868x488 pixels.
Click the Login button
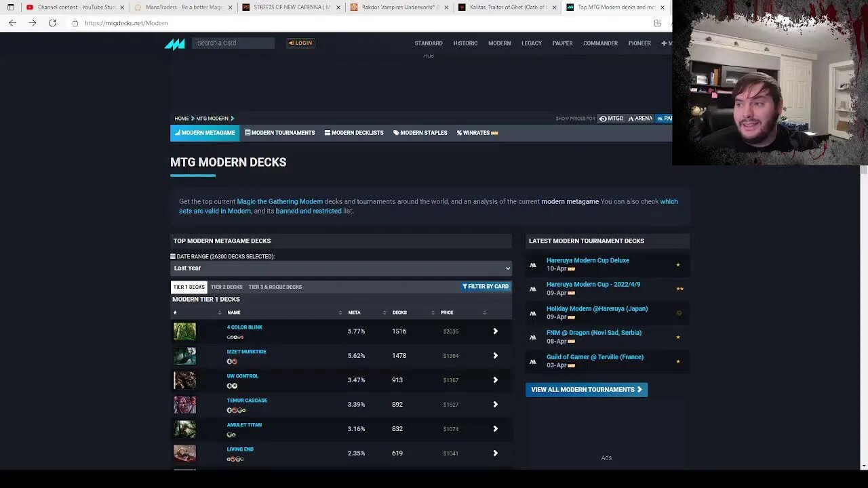(x=300, y=43)
